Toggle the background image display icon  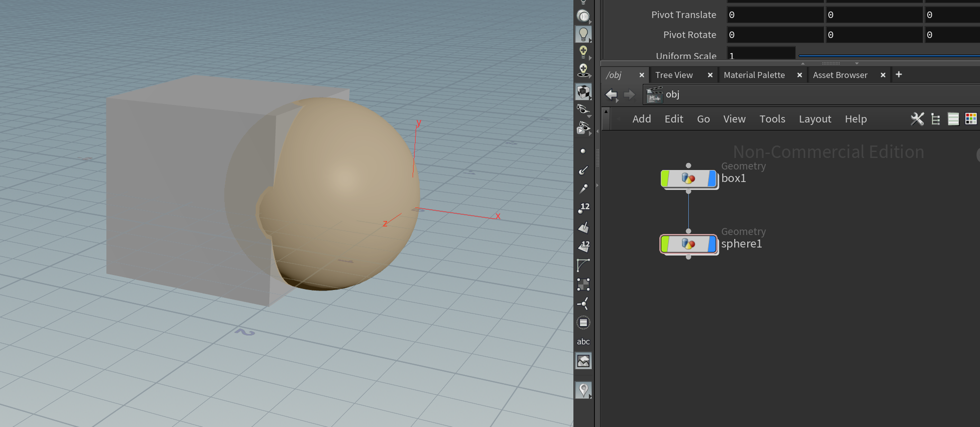click(x=583, y=360)
